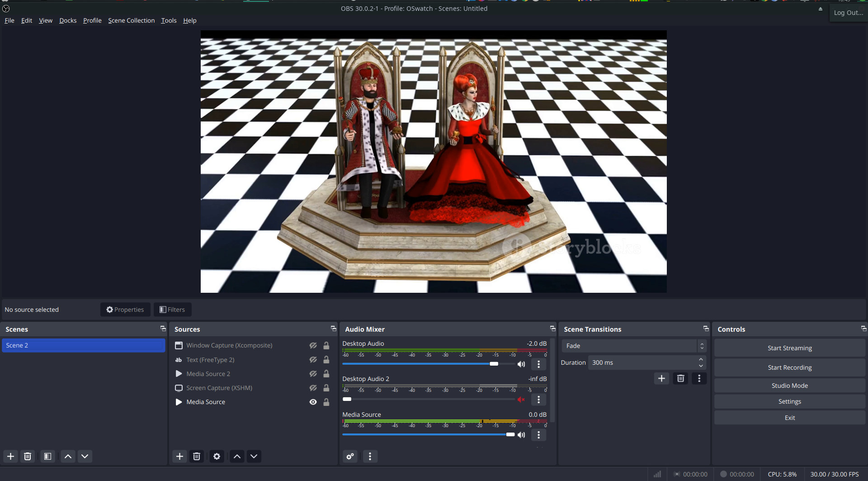Open properties gear in the Sources panel

[217, 456]
